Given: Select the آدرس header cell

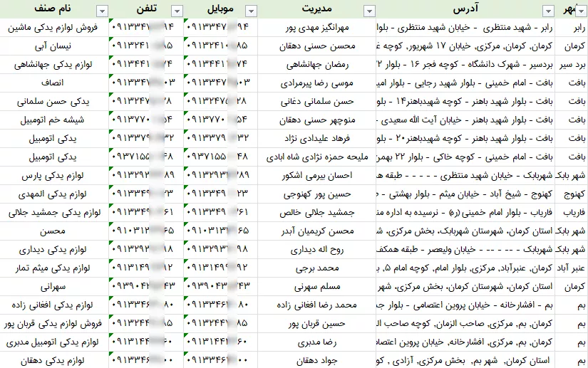Looking at the screenshot, I should [465, 9].
